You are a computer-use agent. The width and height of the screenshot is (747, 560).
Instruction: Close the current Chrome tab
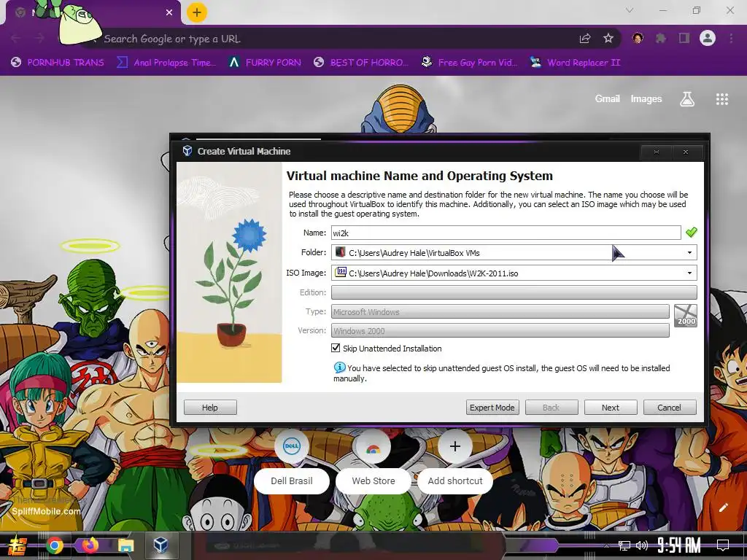pyautogui.click(x=169, y=12)
